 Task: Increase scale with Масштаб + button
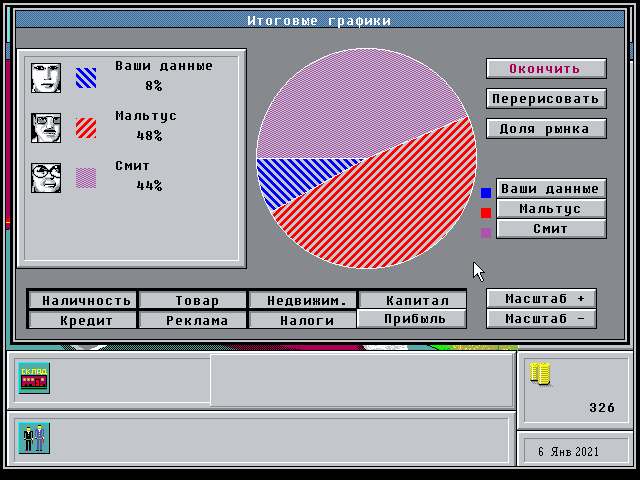(x=541, y=299)
